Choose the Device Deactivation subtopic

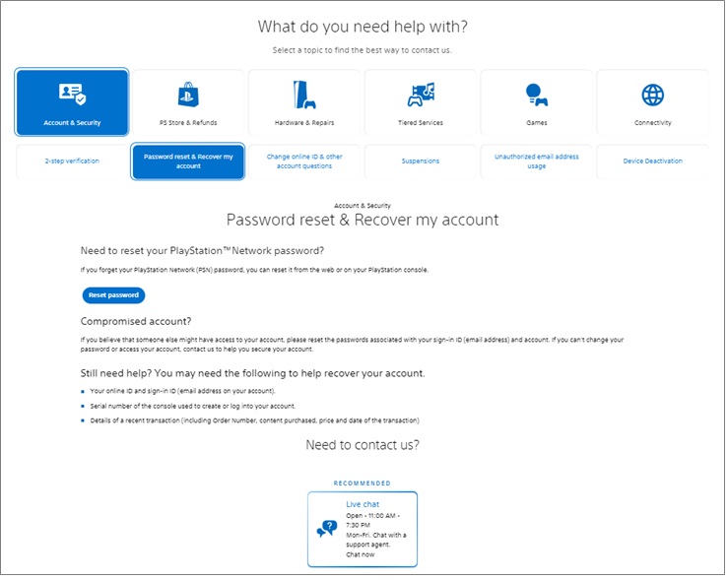pyautogui.click(x=653, y=161)
